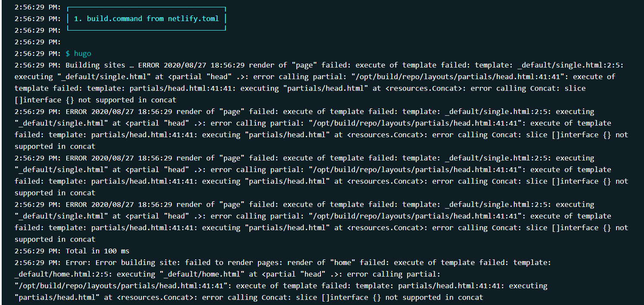Click the timestamp before "Building sites"
This screenshot has height=305, width=644.
point(38,65)
